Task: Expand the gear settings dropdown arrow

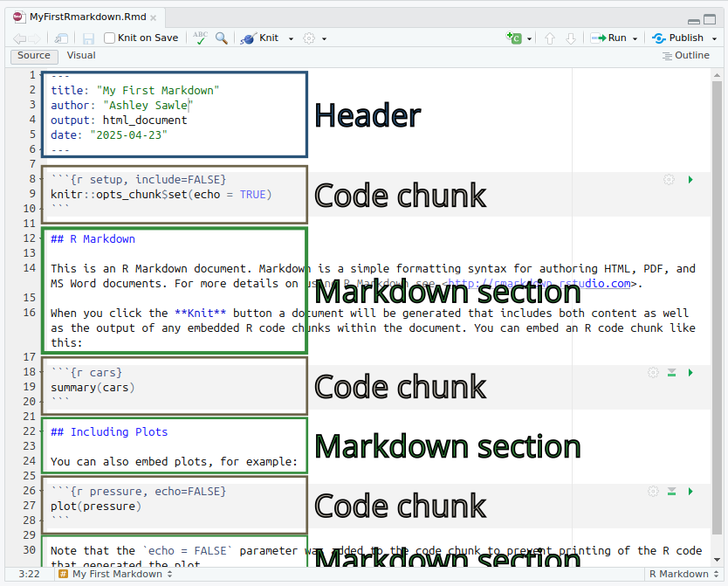Action: click(x=324, y=38)
